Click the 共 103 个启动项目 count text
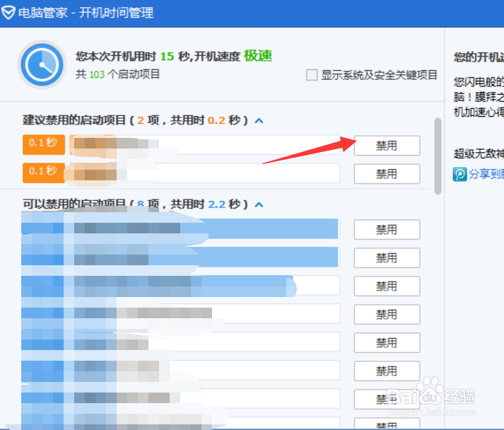The width and height of the screenshot is (504, 430). click(x=117, y=75)
